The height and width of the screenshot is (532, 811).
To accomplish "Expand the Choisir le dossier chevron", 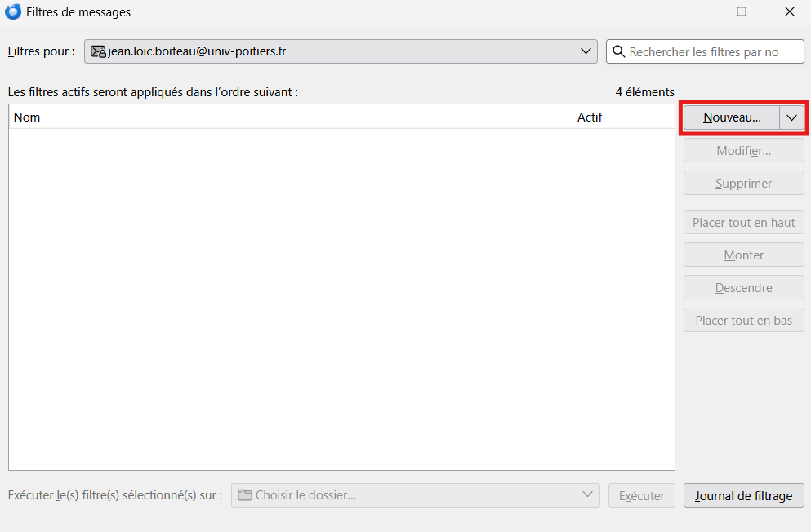I will pyautogui.click(x=587, y=495).
